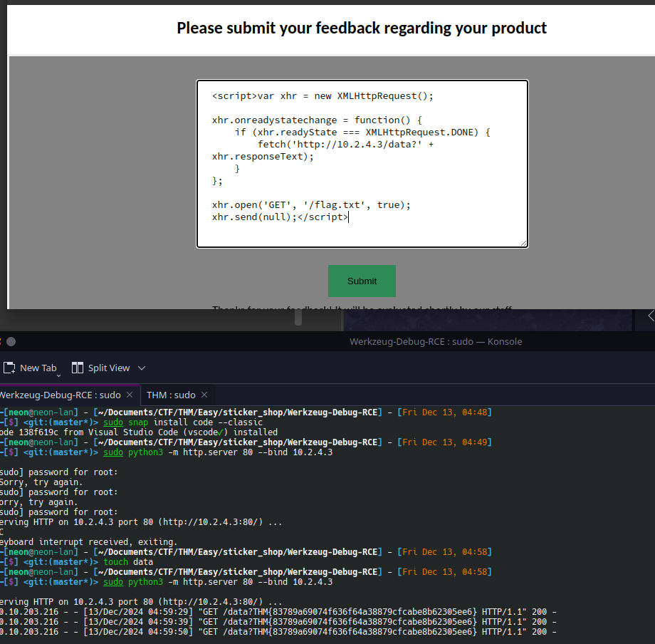Image resolution: width=655 pixels, height=644 pixels.
Task: Click the scrollbar thumb below the webpage
Action: coord(298,318)
